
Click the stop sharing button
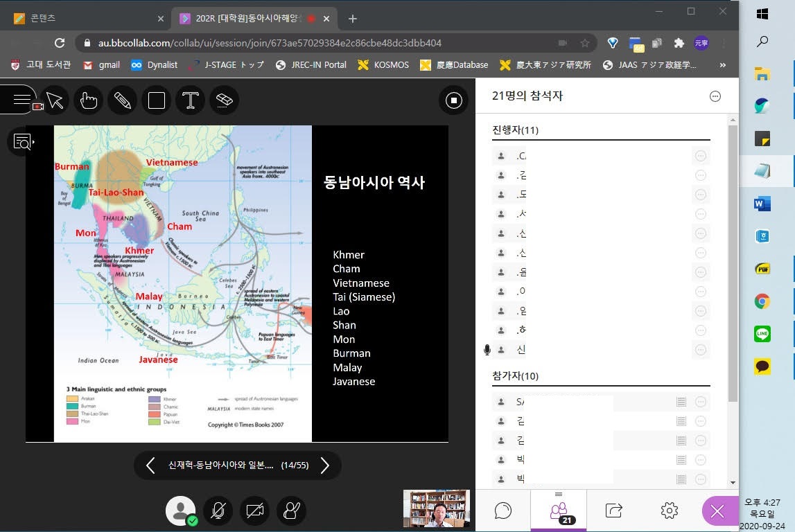coord(453,100)
